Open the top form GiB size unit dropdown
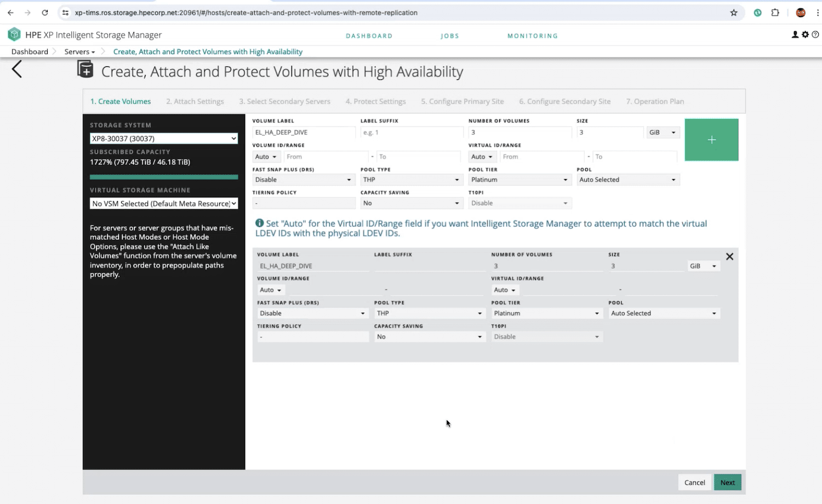Image resolution: width=822 pixels, height=504 pixels. tap(663, 132)
